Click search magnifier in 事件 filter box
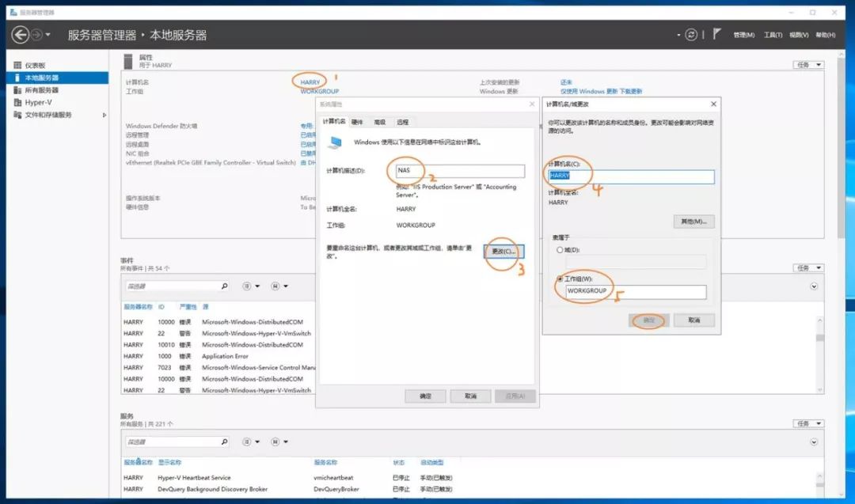855x504 pixels. pos(224,286)
